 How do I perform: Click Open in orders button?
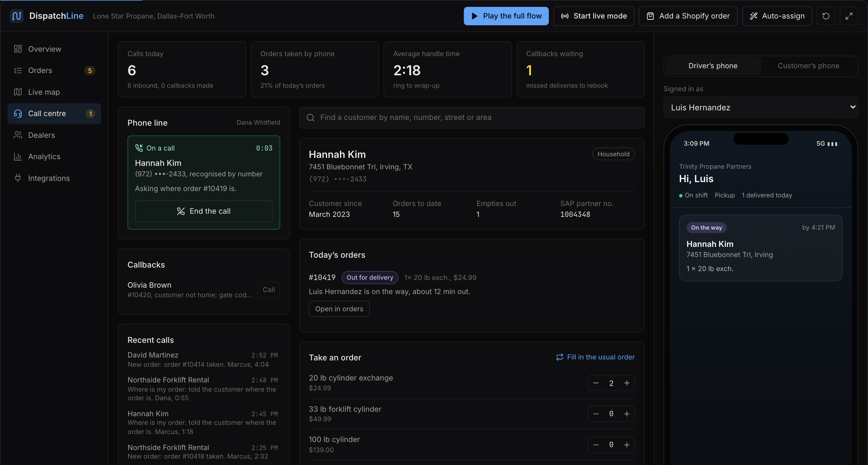tap(339, 309)
